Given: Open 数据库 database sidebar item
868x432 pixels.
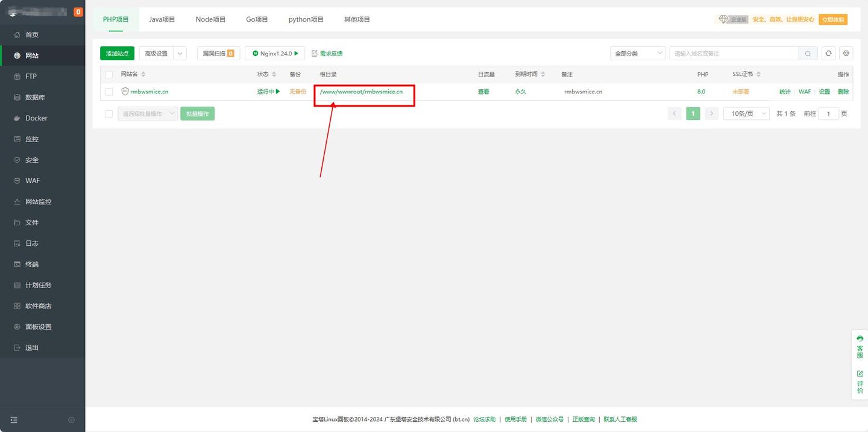Looking at the screenshot, I should click(x=42, y=98).
